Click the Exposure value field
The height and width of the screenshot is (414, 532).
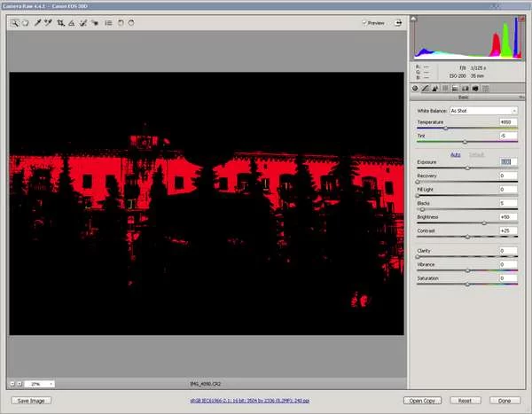[506, 161]
